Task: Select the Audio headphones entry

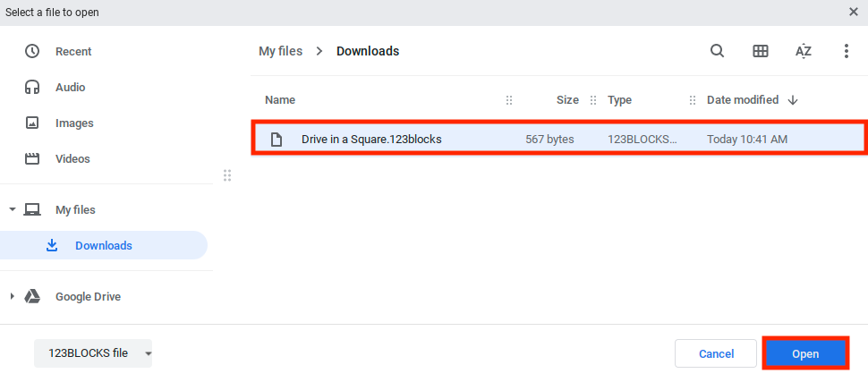Action: 70,87
